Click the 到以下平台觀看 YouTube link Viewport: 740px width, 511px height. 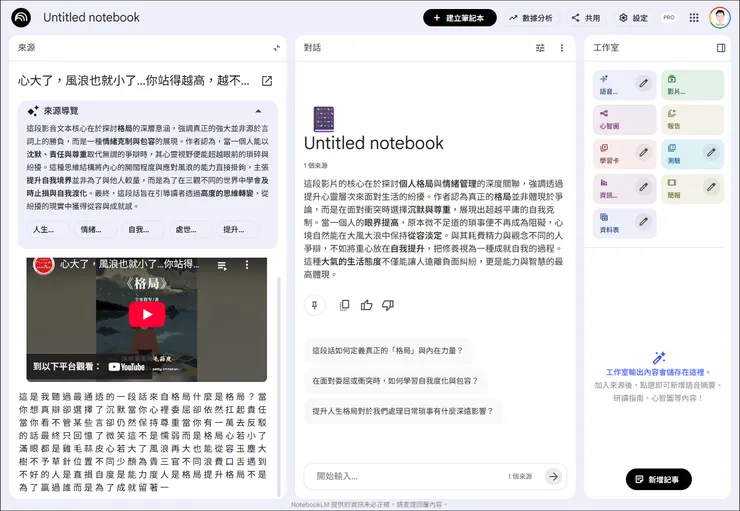pos(89,367)
